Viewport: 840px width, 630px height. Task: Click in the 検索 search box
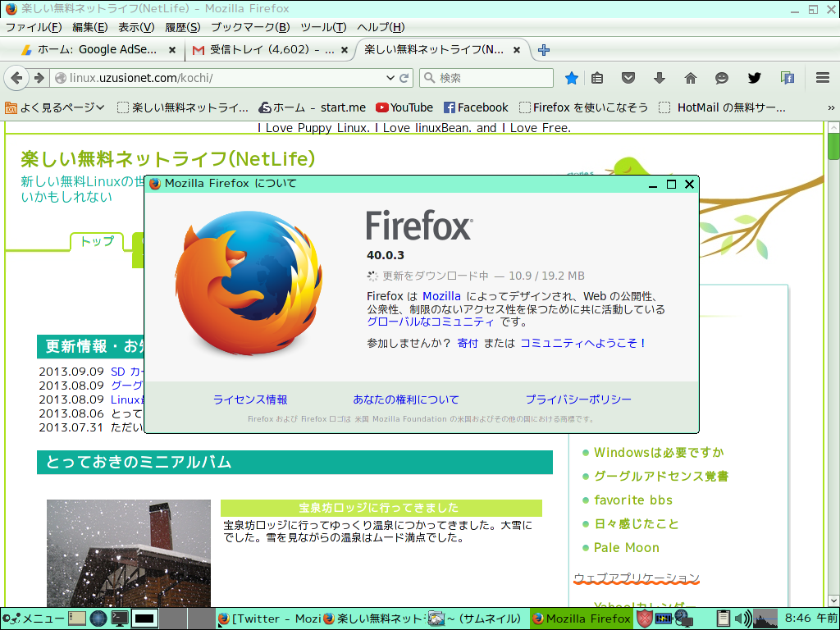click(x=486, y=78)
